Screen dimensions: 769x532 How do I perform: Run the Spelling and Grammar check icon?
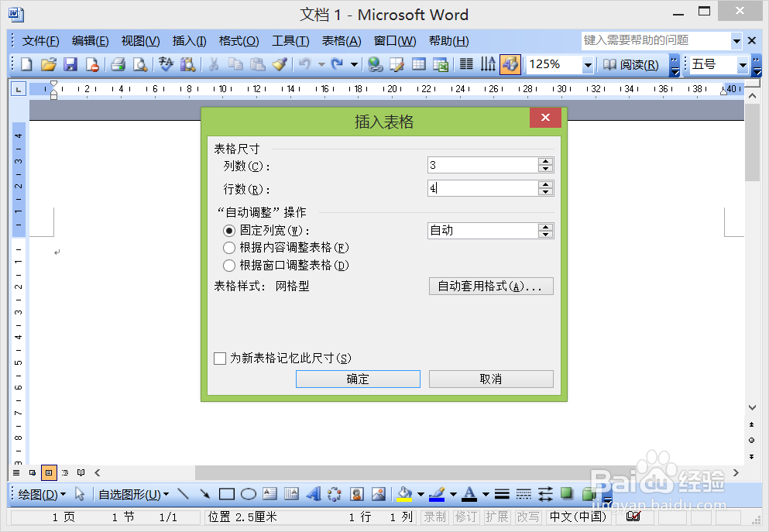point(167,64)
